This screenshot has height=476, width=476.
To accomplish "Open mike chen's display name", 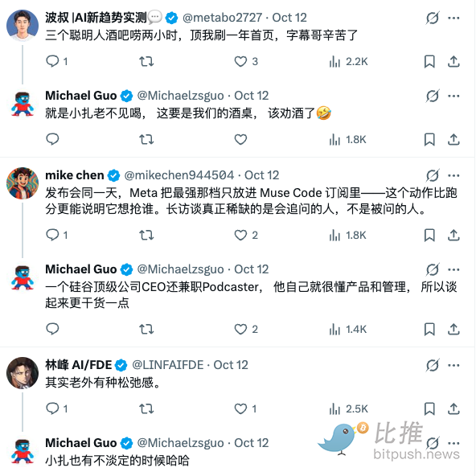I will pos(75,175).
